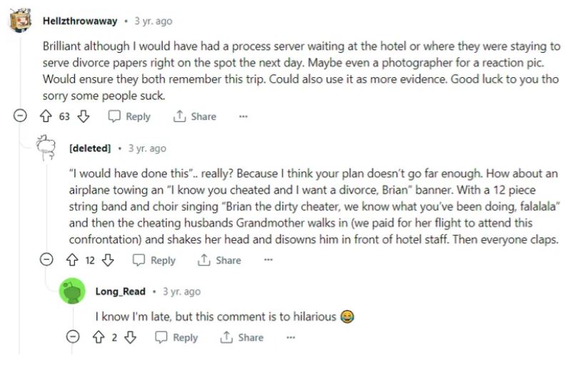Share Long_Read's comment
Image resolution: width=588 pixels, height=365 pixels.
242,337
